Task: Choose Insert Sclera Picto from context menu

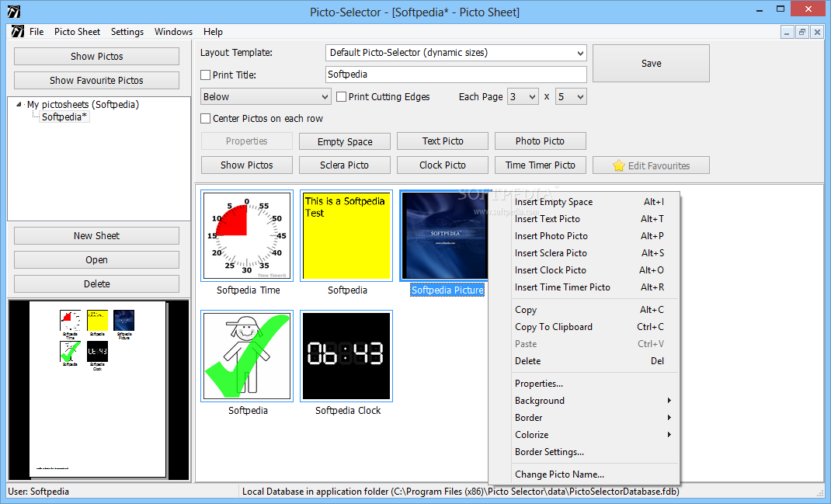Action: [583, 253]
